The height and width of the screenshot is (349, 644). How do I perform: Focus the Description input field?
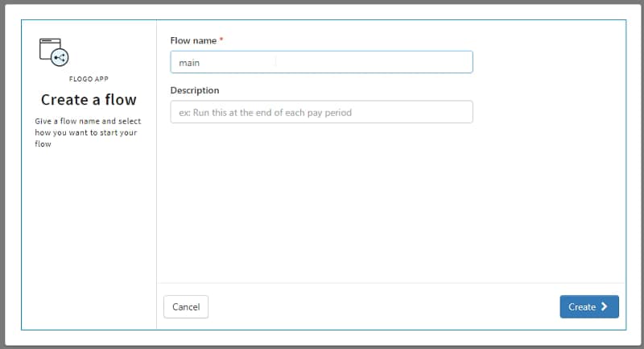tap(321, 112)
